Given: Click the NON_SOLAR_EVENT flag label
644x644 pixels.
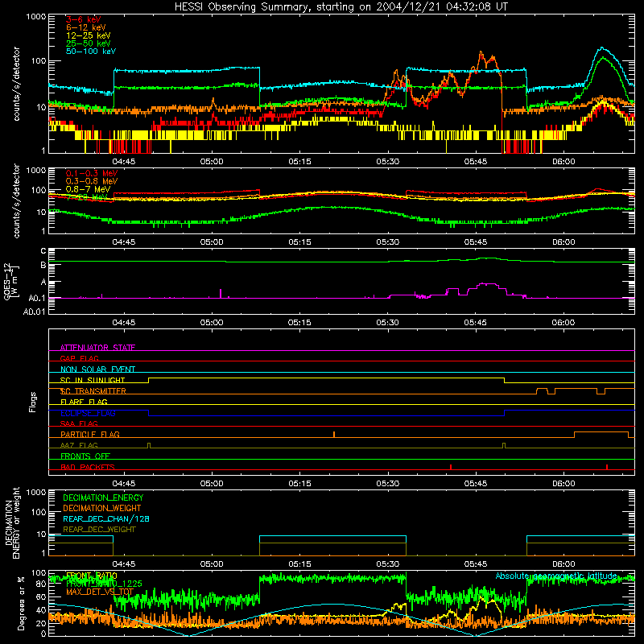Looking at the screenshot, I should [97, 369].
